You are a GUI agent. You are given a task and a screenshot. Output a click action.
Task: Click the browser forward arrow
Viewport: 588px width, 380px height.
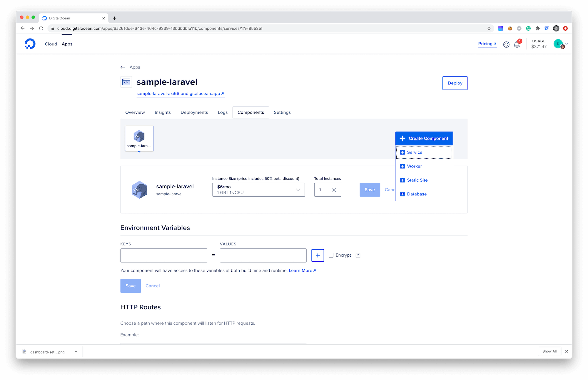pos(32,28)
